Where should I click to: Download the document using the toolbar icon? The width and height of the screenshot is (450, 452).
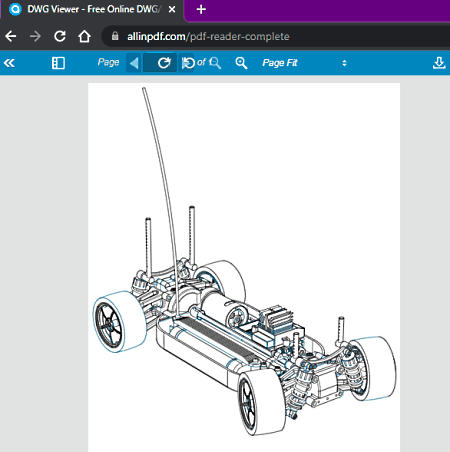(x=439, y=63)
